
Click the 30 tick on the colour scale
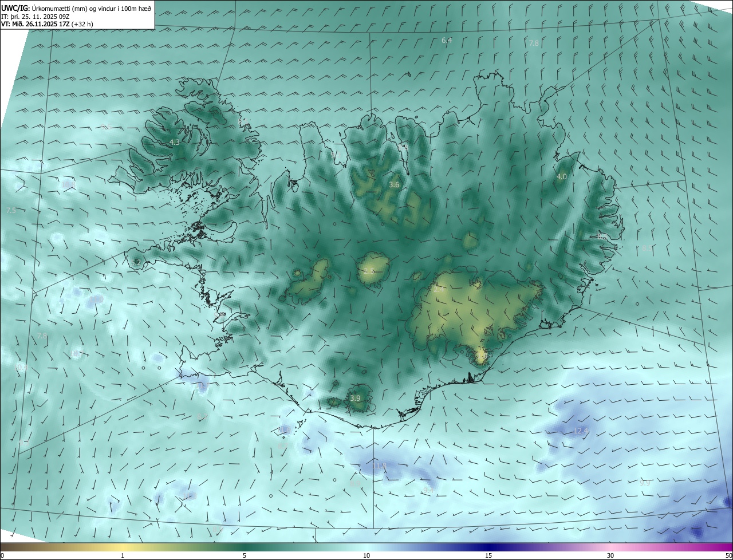pos(610,555)
